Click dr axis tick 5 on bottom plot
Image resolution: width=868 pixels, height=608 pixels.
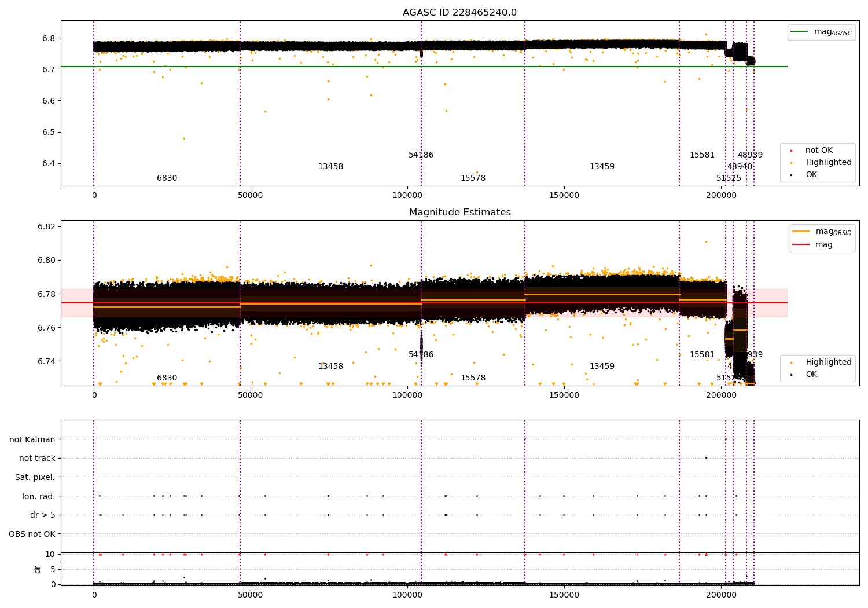(x=53, y=569)
